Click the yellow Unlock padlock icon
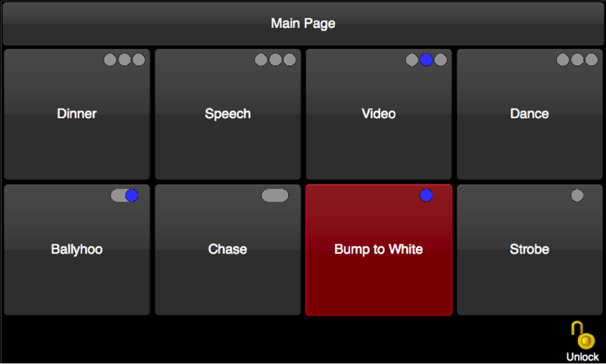The width and height of the screenshot is (606, 364). pyautogui.click(x=582, y=335)
